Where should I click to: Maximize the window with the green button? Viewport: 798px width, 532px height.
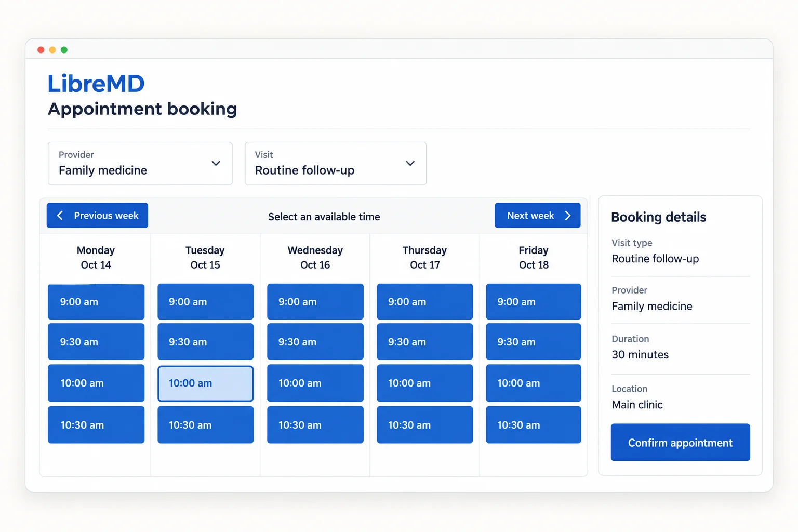click(x=64, y=50)
